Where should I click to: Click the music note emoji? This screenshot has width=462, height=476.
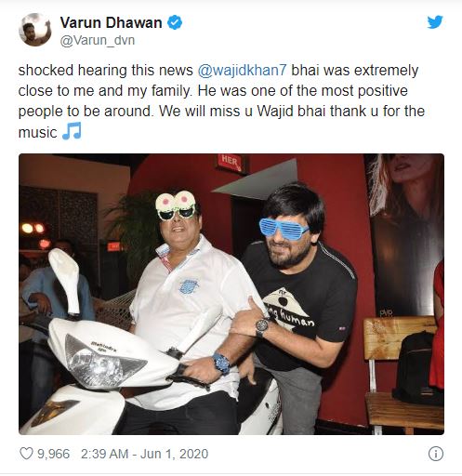(x=72, y=131)
